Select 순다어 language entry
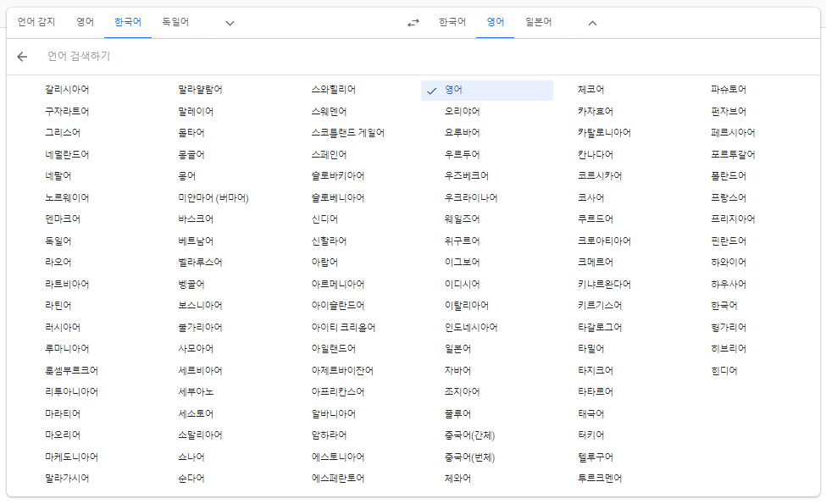The height and width of the screenshot is (504, 826). tap(191, 479)
